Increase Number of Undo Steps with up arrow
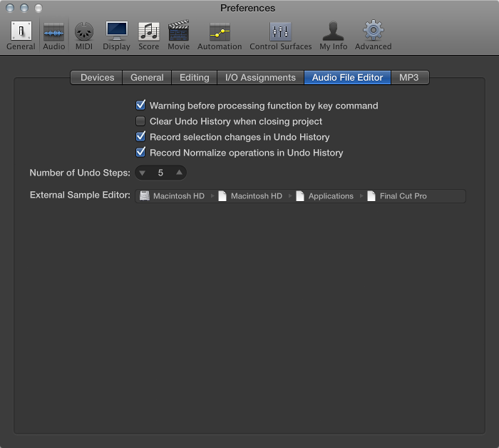Viewport: 499px width, 448px height. 180,172
